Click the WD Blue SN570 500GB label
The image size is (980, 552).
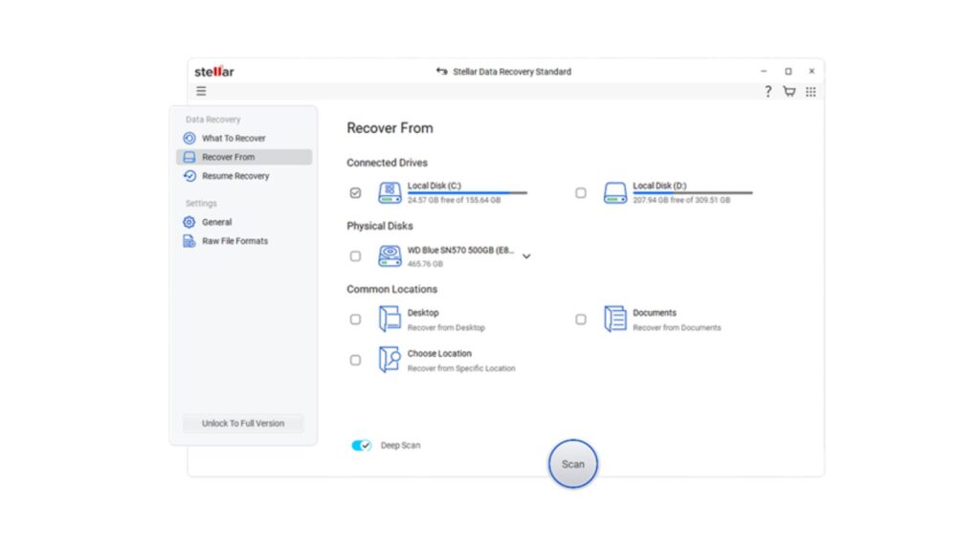coord(460,250)
